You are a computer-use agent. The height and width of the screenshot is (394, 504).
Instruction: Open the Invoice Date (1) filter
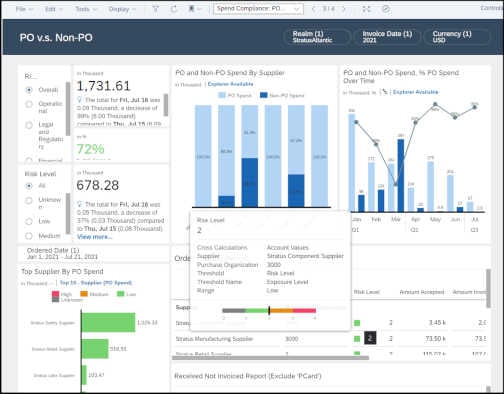pos(387,37)
